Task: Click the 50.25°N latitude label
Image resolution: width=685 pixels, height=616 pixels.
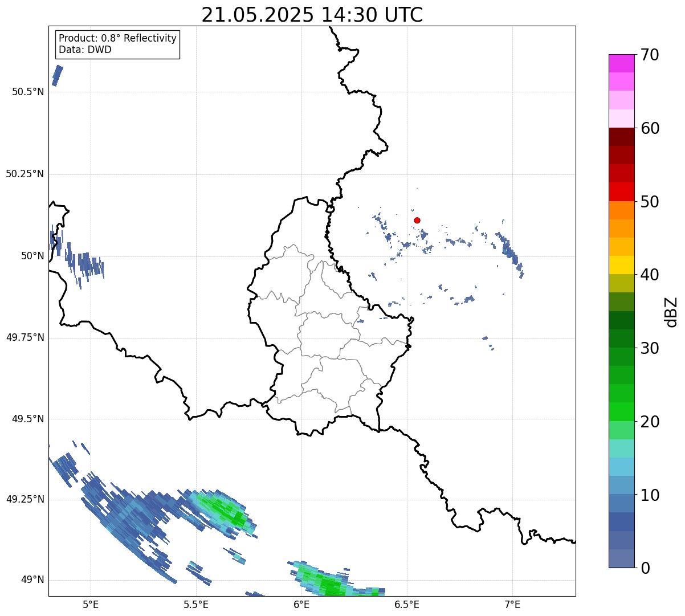Action: pos(25,174)
